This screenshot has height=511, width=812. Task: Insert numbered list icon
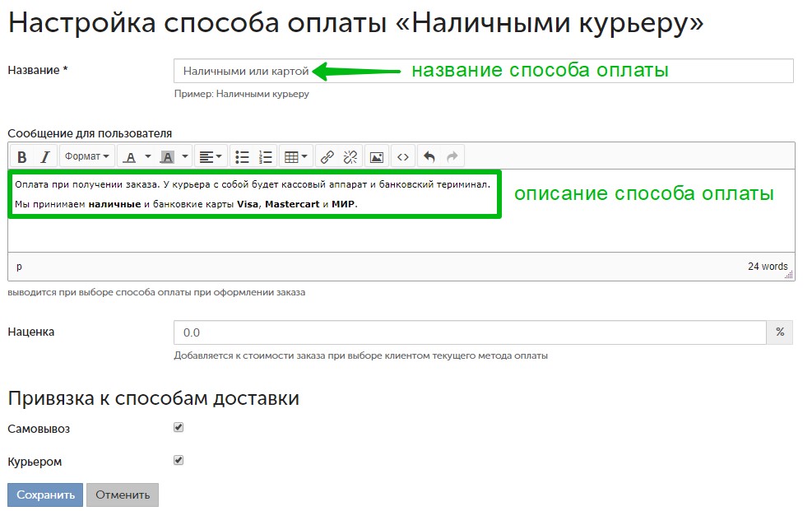point(265,156)
